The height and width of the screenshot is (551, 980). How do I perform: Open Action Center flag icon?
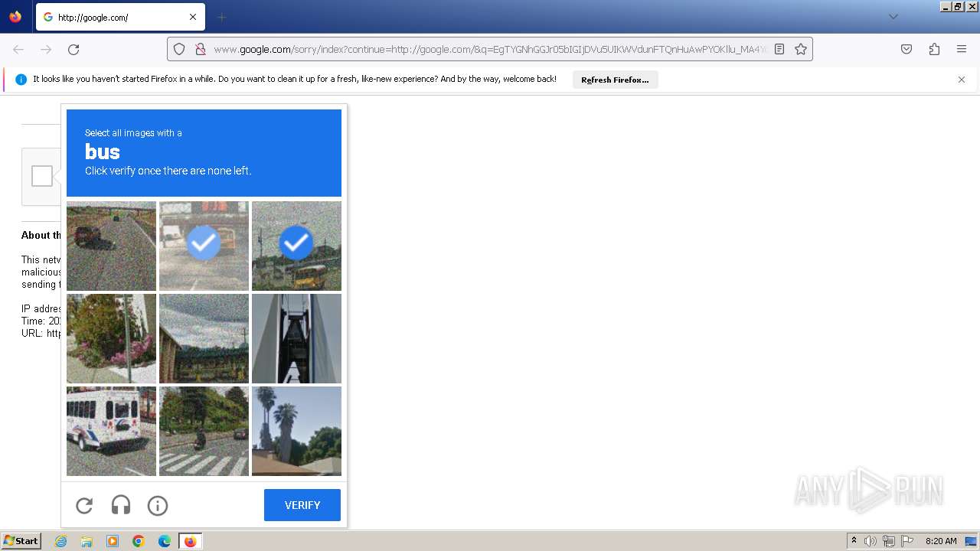tap(907, 541)
